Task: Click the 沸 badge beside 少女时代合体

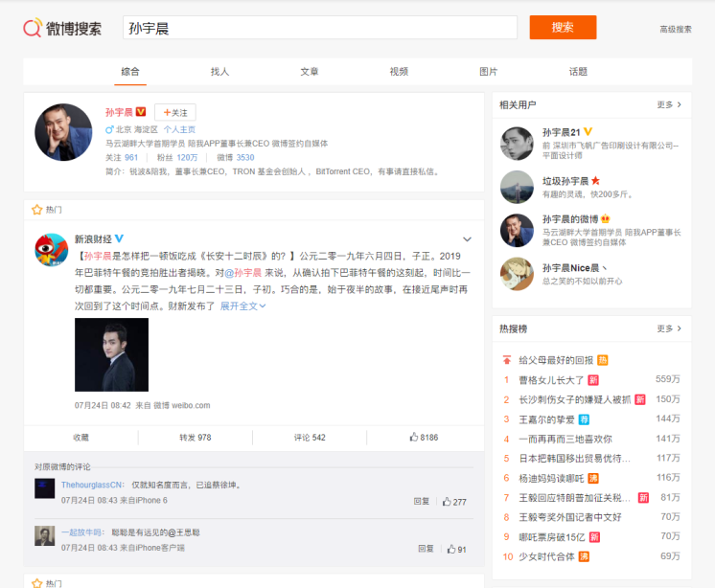Action: pos(584,556)
